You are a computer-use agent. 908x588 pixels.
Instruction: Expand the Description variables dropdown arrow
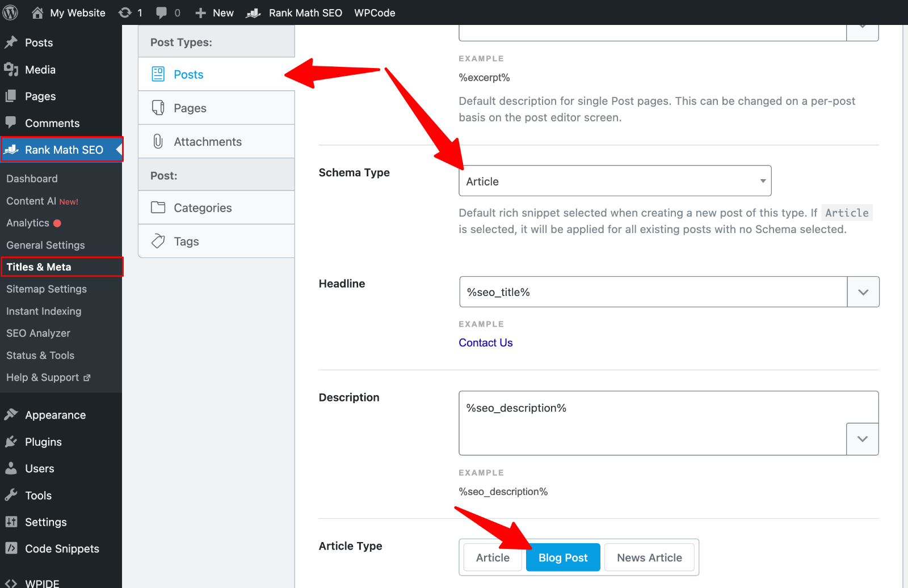[x=862, y=439]
